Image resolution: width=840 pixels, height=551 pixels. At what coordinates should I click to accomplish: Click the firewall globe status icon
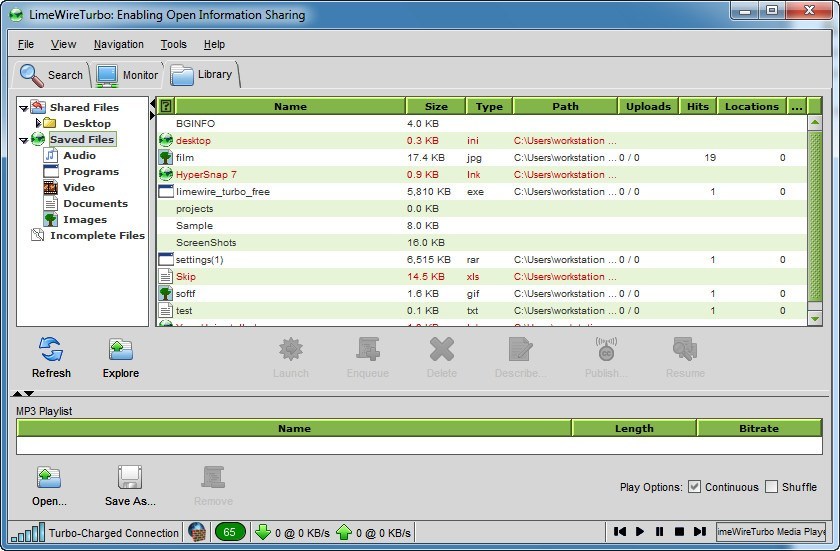pos(197,532)
